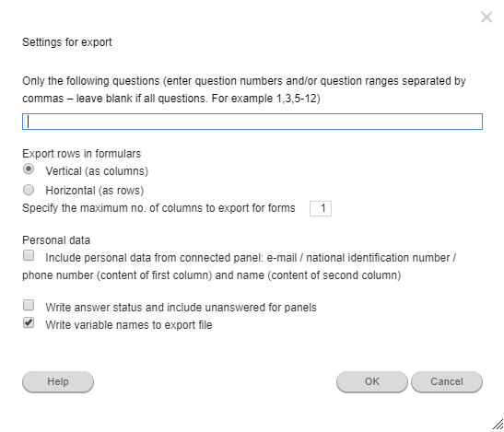This screenshot has width=504, height=432.
Task: Click the resize grip in the dialog corner
Action: 498,424
